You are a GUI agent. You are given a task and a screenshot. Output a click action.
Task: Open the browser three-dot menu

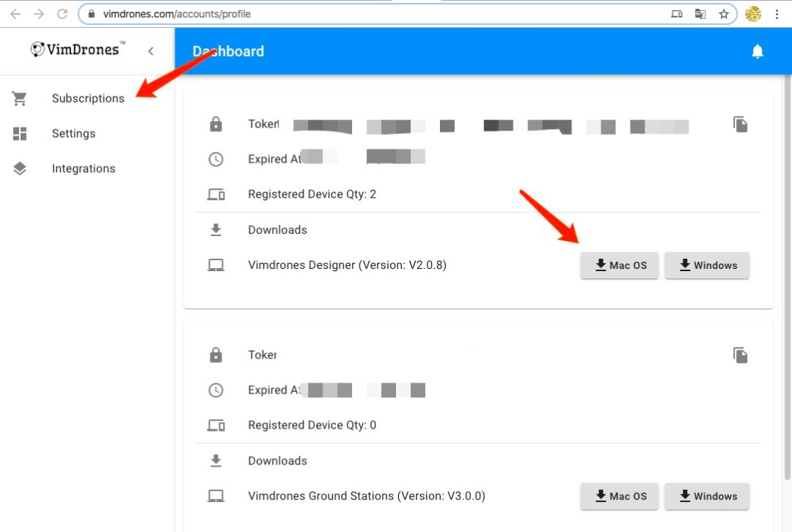tap(777, 14)
